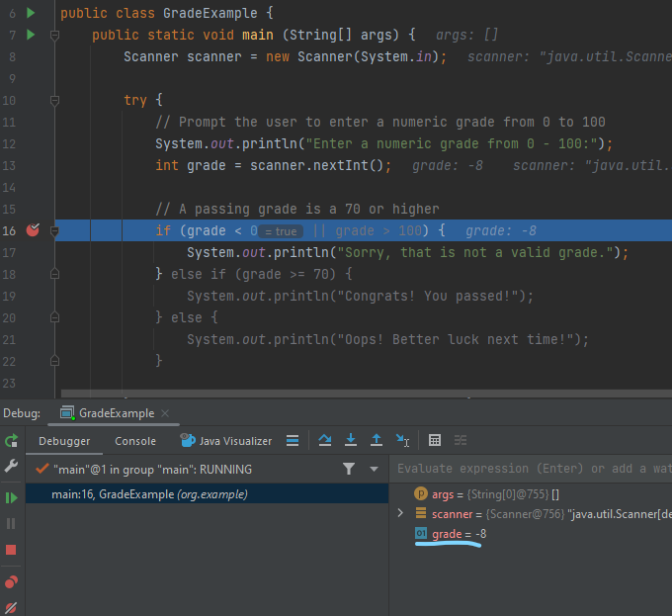Viewport: 672px width, 616px height.
Task: Select stack frame main:16, GradeExample
Action: click(207, 494)
